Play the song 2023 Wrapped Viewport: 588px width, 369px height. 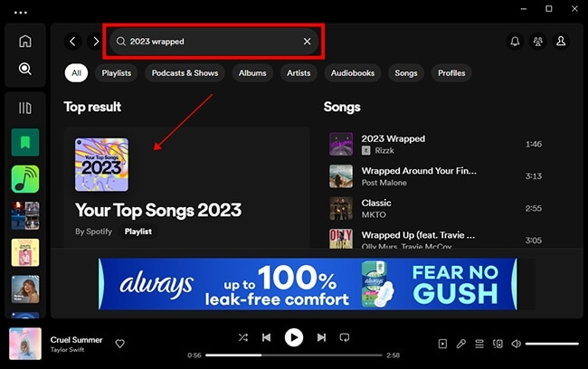pyautogui.click(x=394, y=138)
